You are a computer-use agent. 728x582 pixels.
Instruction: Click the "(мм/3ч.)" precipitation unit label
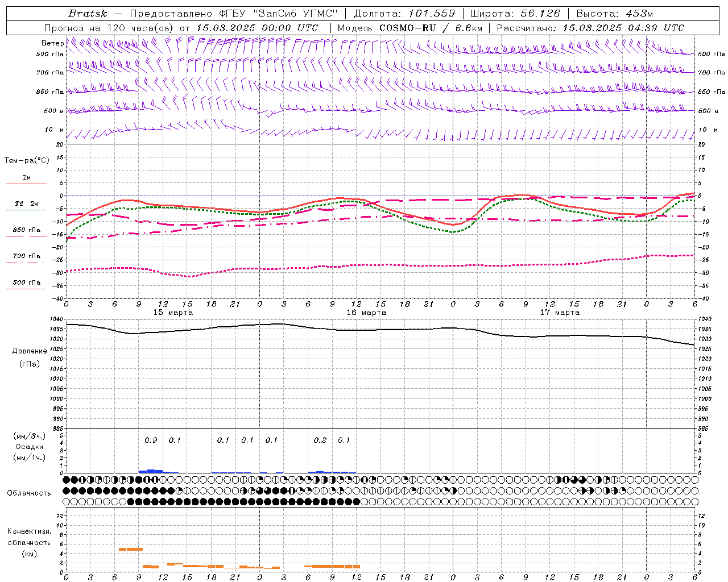[x=30, y=436]
